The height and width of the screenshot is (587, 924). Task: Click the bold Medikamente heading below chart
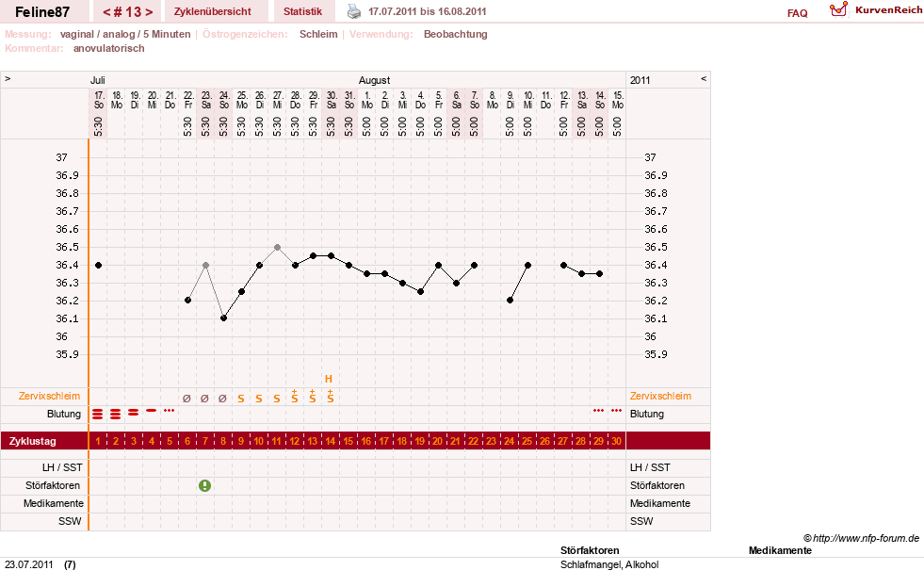coord(780,550)
